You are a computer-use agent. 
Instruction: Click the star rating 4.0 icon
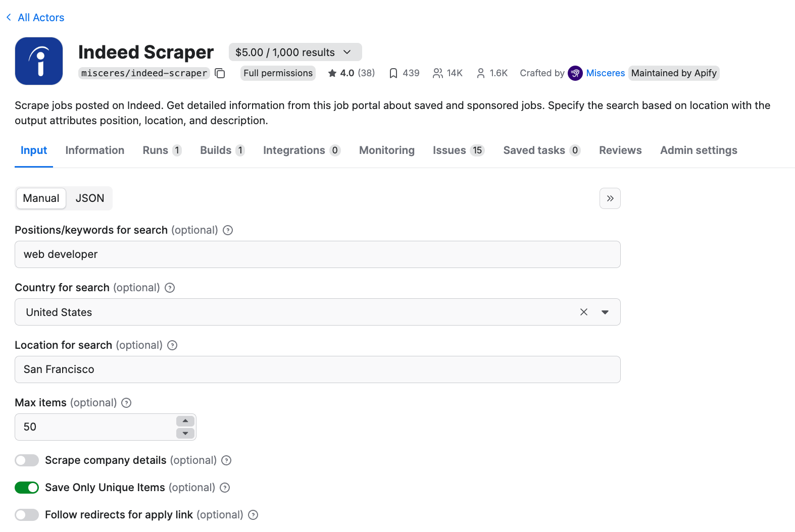pos(332,73)
